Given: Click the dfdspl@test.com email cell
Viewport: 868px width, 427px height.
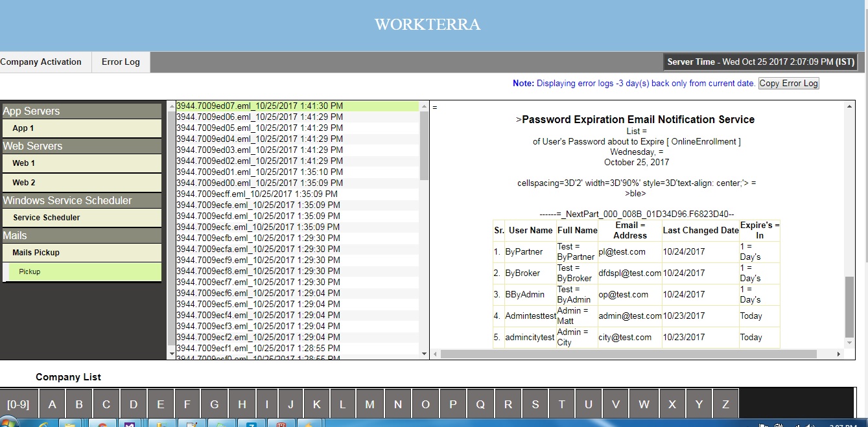Looking at the screenshot, I should [629, 273].
